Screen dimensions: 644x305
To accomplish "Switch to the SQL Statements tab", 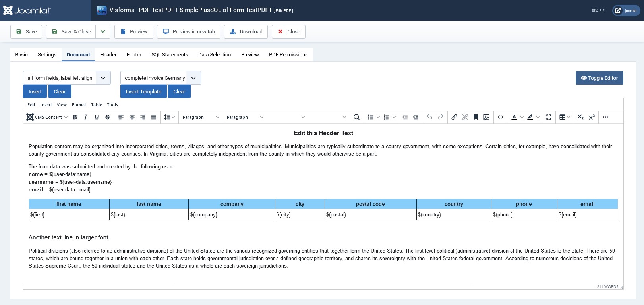I will tap(170, 54).
